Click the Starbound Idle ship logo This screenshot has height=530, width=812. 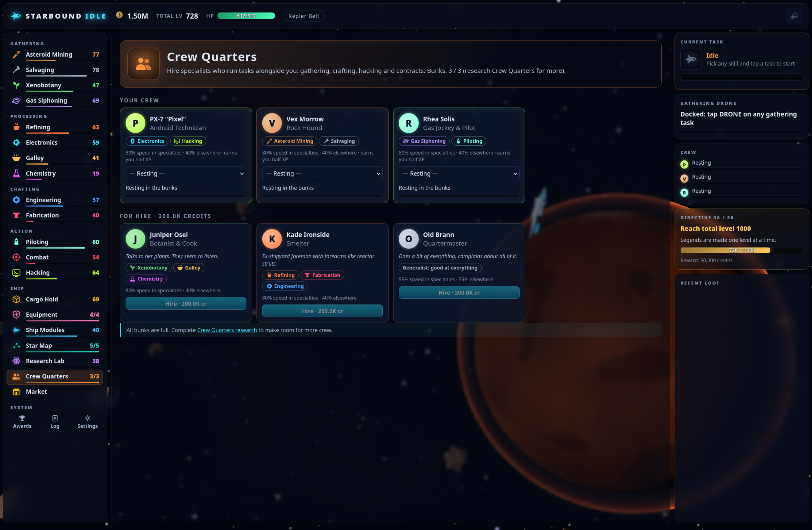(x=16, y=16)
